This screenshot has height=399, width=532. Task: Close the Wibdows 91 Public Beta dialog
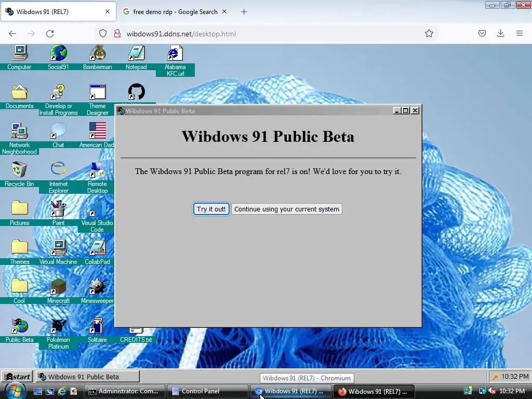click(x=415, y=111)
